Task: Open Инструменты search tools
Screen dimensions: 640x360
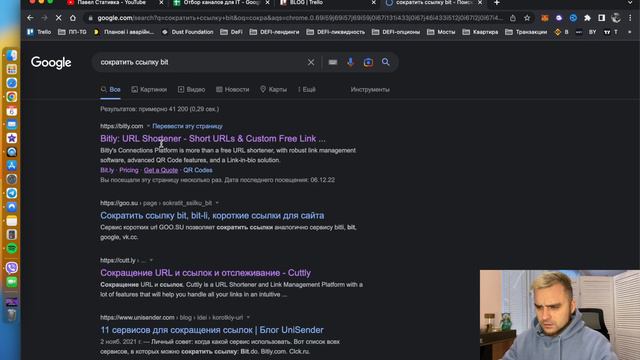Action: click(x=370, y=89)
